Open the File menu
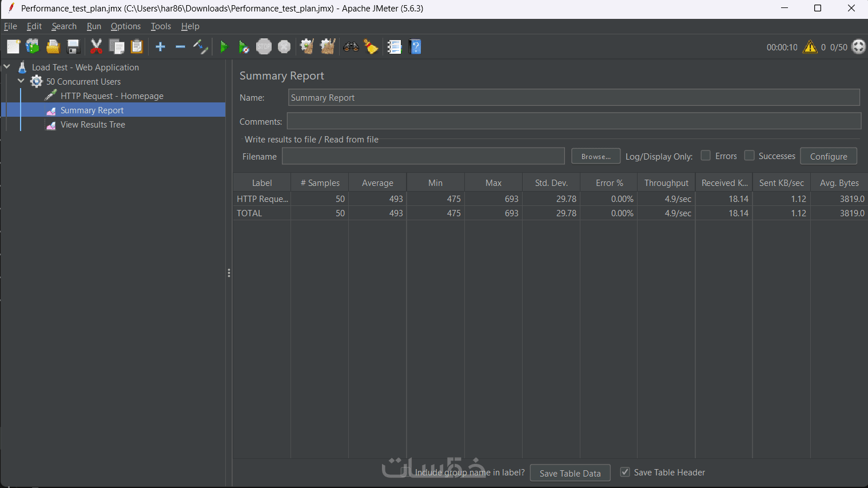 [10, 26]
